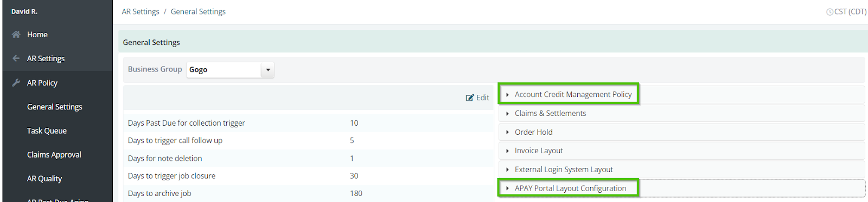Open AR Quality in the sidebar
This screenshot has height=202, width=868.
(44, 178)
